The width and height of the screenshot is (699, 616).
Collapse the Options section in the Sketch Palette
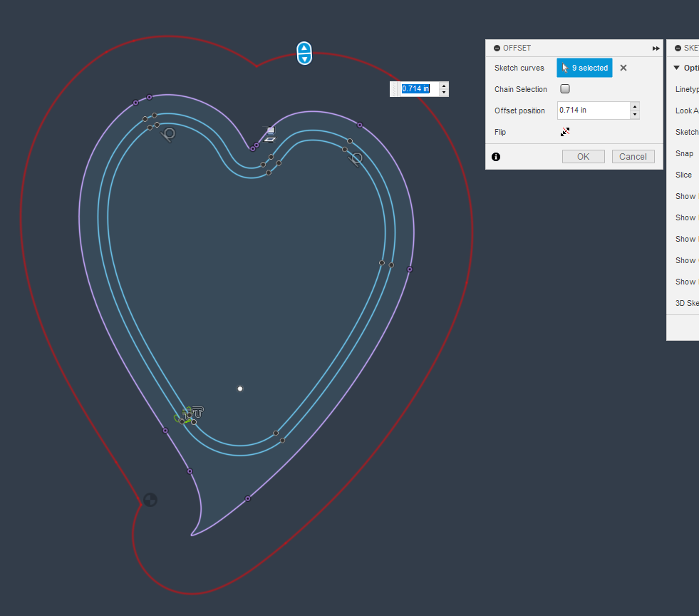[675, 68]
